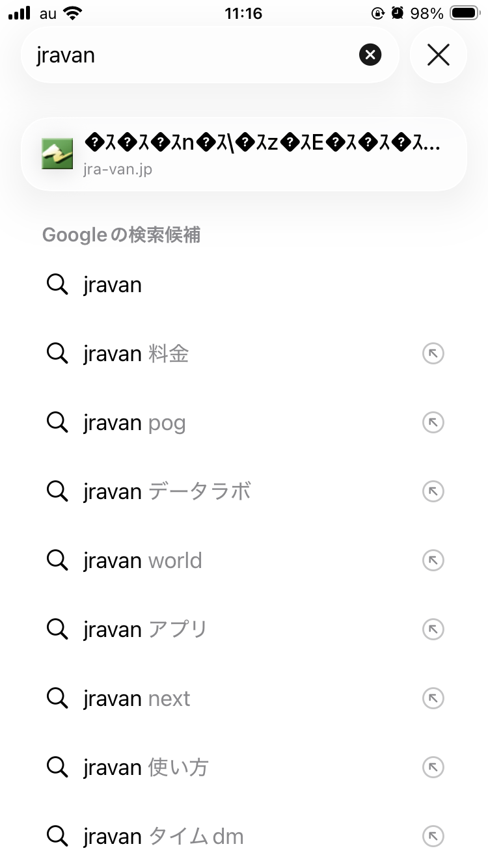The width and height of the screenshot is (488, 868).
Task: Insert "jravan pog" using arrow icon
Action: pyautogui.click(x=433, y=423)
